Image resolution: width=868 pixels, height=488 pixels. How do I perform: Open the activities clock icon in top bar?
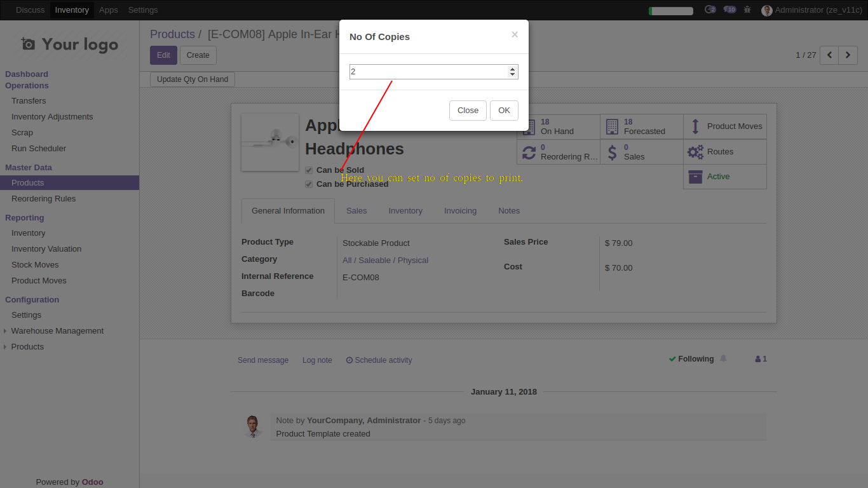tap(710, 10)
